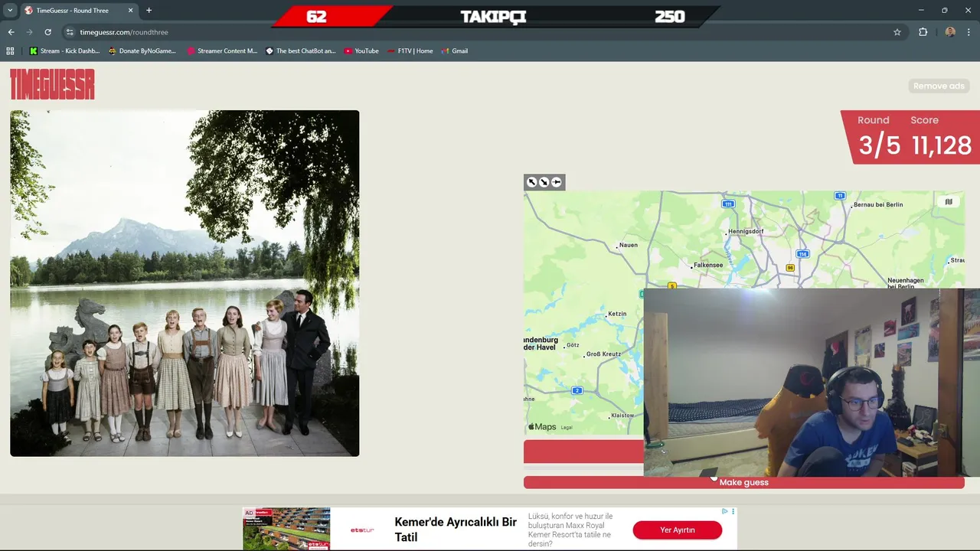Open the Donate ByNoGame bookmark
The image size is (980, 551).
142,51
